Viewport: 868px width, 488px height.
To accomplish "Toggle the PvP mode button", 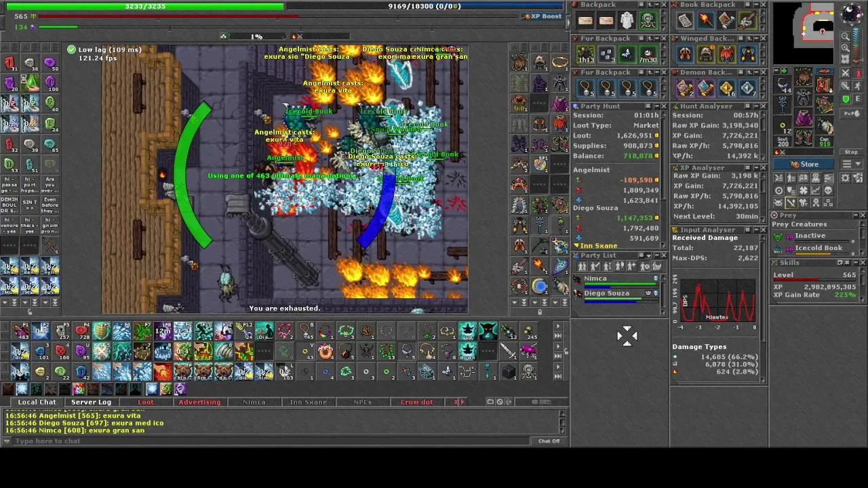I will [x=851, y=113].
